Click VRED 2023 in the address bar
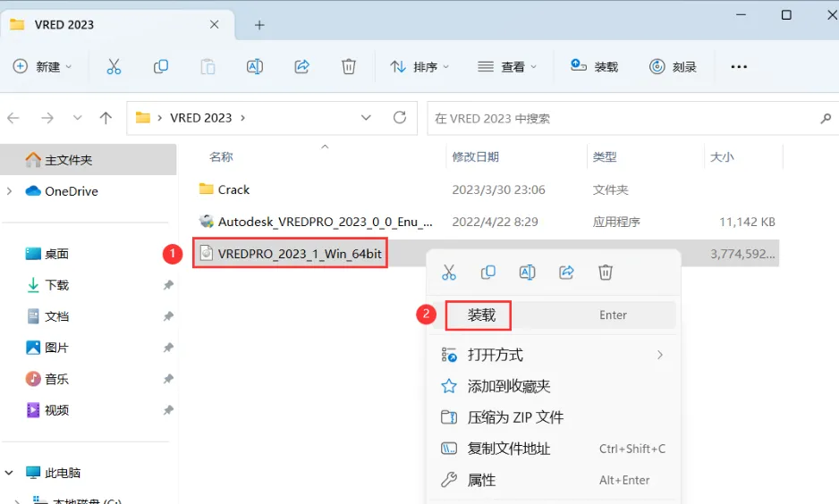The width and height of the screenshot is (839, 504). point(200,118)
